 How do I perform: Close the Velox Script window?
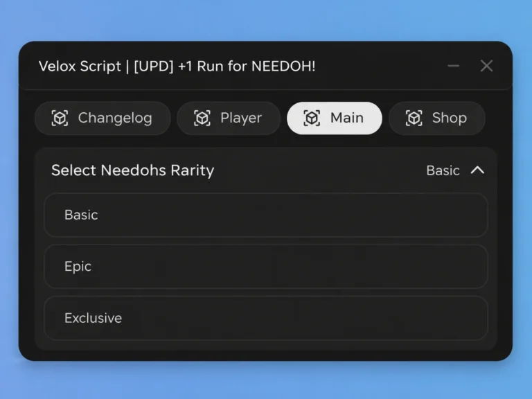486,66
